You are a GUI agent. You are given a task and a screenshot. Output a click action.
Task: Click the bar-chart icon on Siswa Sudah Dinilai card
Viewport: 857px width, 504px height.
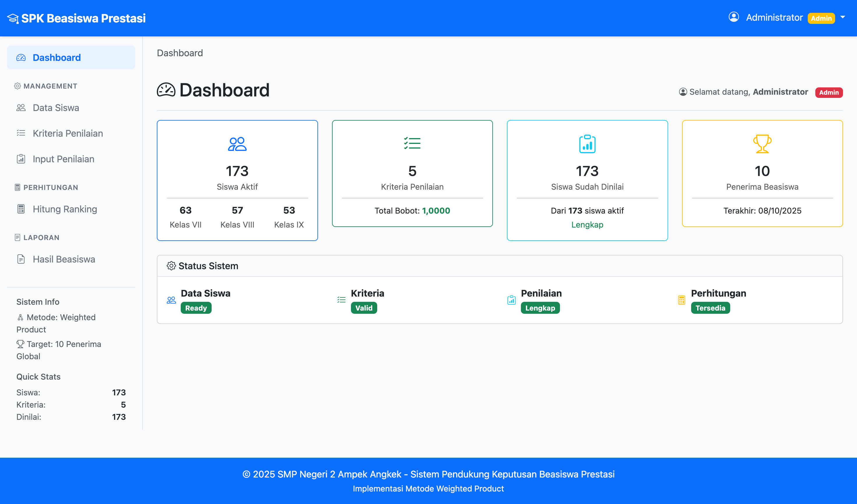pyautogui.click(x=587, y=144)
